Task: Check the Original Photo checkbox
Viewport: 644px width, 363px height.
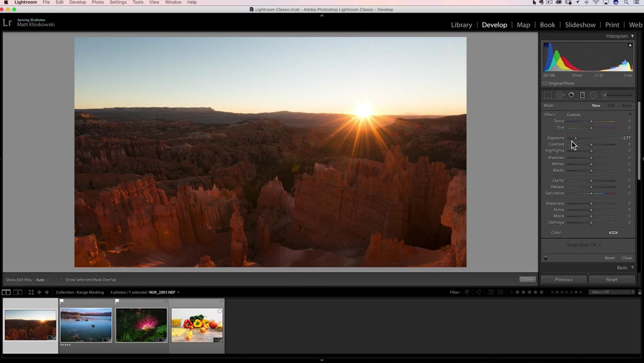Action: pos(545,83)
